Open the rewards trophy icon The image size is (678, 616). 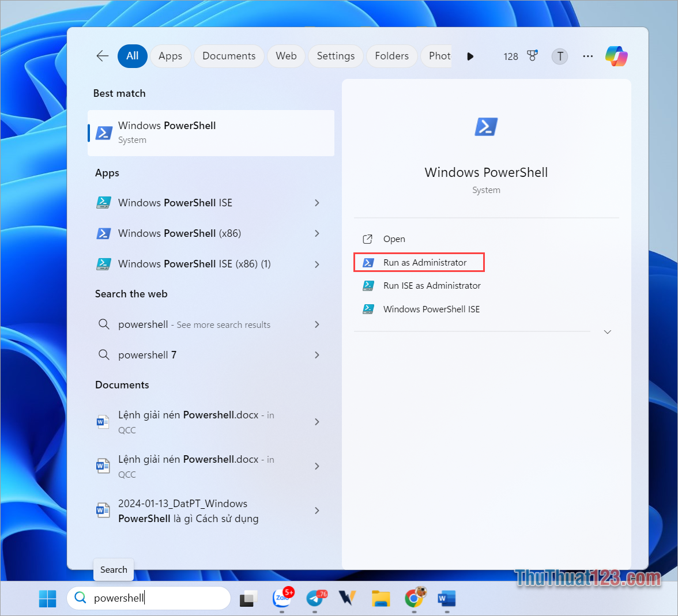[x=532, y=56]
